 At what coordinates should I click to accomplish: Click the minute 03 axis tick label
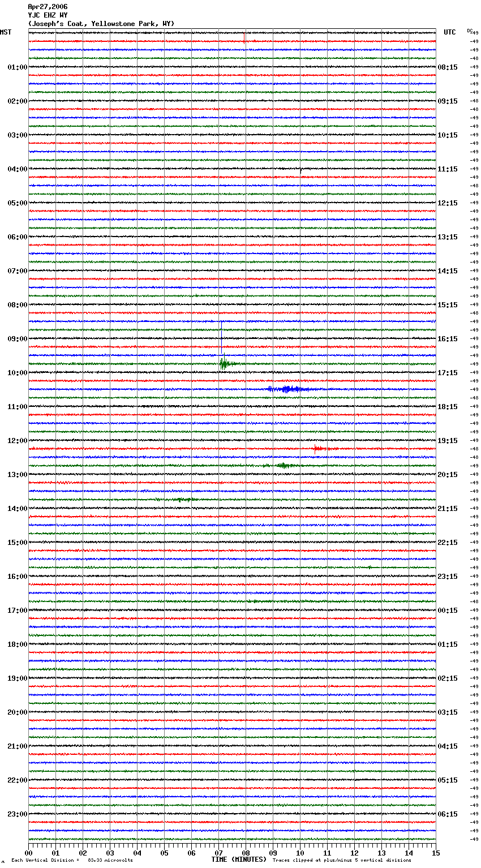click(110, 853)
